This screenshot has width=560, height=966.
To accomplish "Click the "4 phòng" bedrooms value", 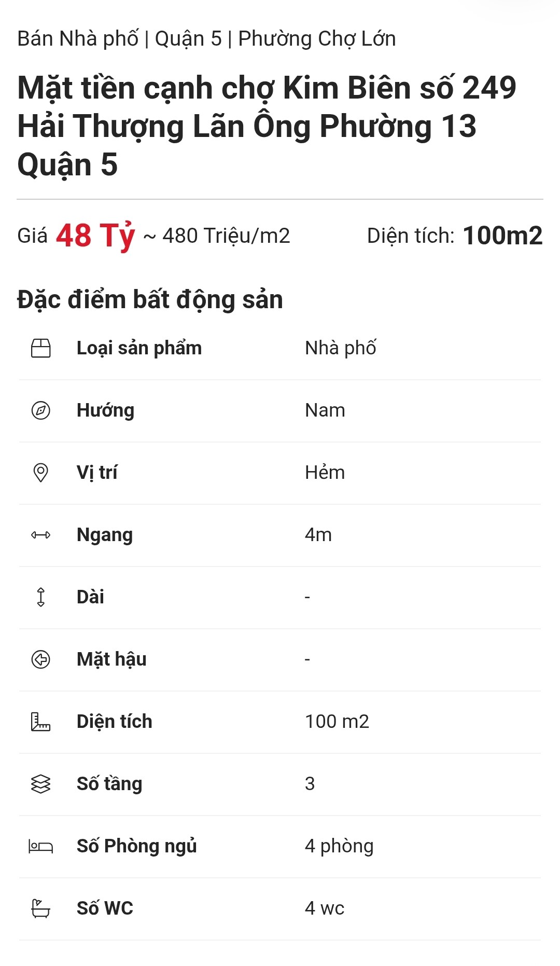I will [339, 846].
